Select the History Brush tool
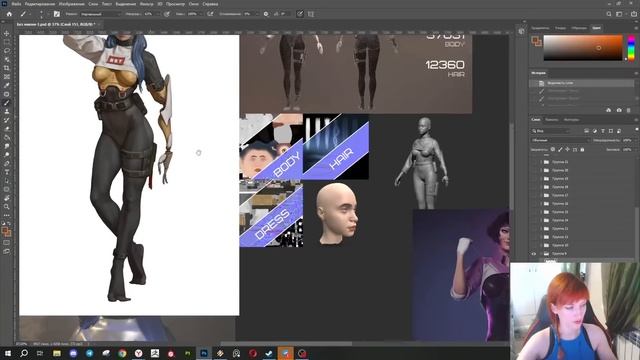This screenshot has height=360, width=640. pos(7,120)
